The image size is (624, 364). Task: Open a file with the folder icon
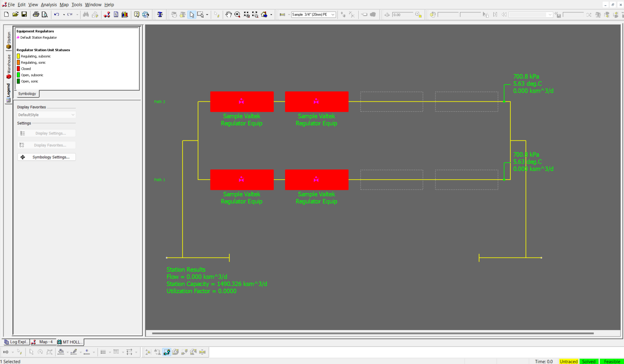tap(15, 15)
